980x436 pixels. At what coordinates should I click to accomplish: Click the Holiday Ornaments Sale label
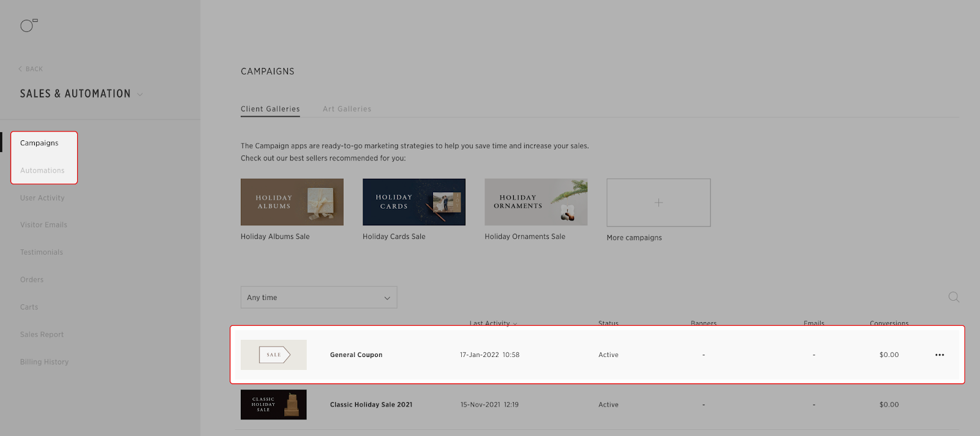pyautogui.click(x=525, y=236)
